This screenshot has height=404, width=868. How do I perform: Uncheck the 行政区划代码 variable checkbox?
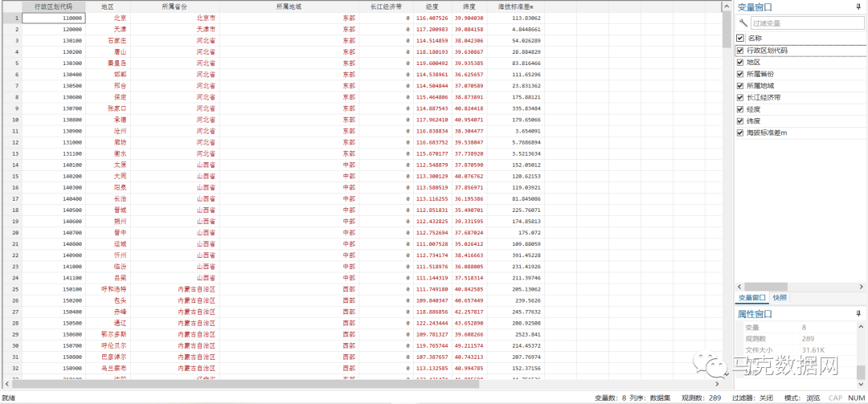pos(740,51)
